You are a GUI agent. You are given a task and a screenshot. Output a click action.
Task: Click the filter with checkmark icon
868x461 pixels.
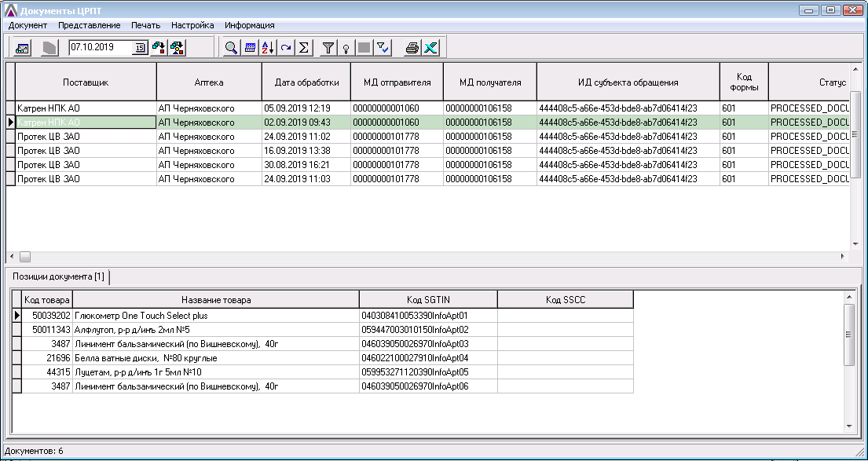383,48
